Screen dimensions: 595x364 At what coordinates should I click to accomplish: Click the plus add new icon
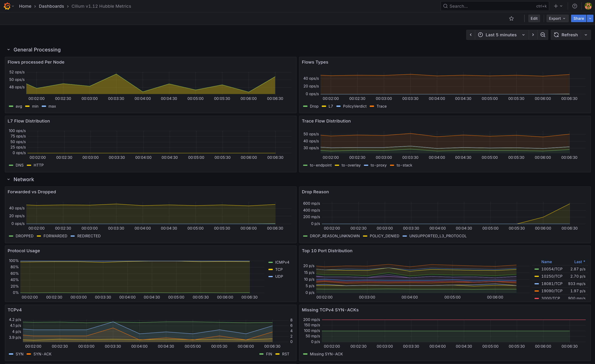pos(556,6)
